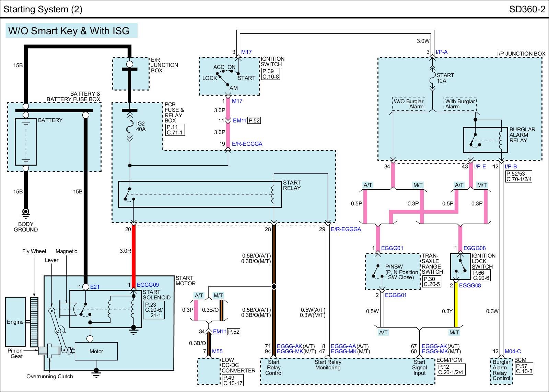Open the P.39 C.10-8 ignition switch reference
The height and width of the screenshot is (392, 549).
tap(270, 74)
